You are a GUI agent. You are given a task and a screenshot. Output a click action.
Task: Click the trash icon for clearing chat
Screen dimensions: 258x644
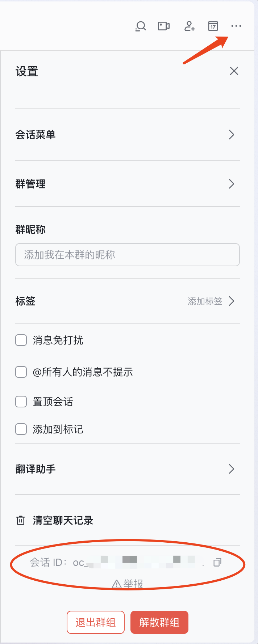[x=21, y=520]
